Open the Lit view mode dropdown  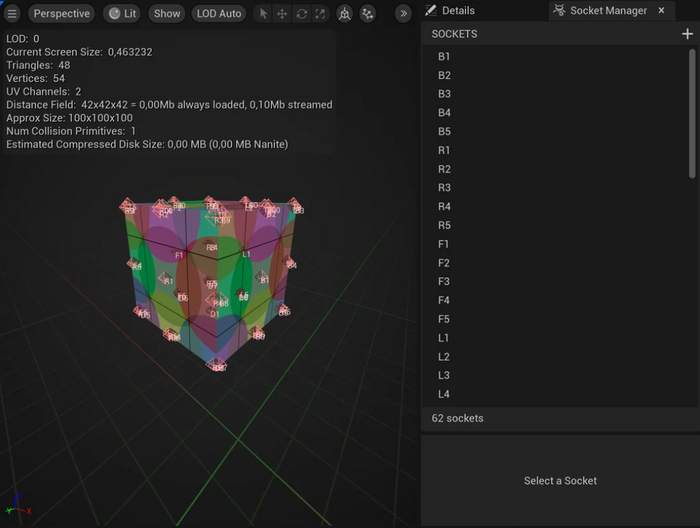(124, 14)
